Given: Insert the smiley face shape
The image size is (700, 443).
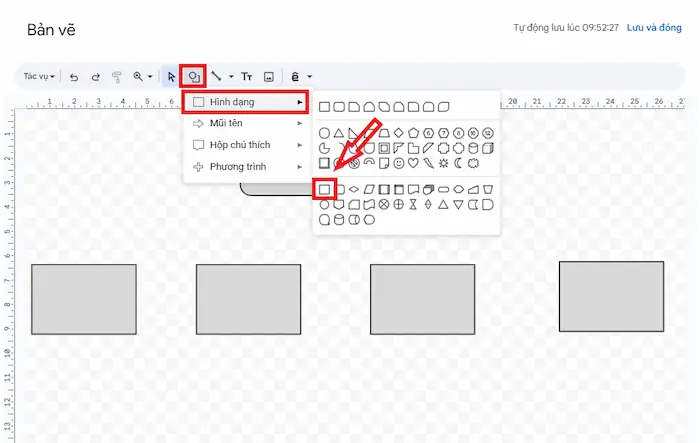Looking at the screenshot, I should click(399, 163).
